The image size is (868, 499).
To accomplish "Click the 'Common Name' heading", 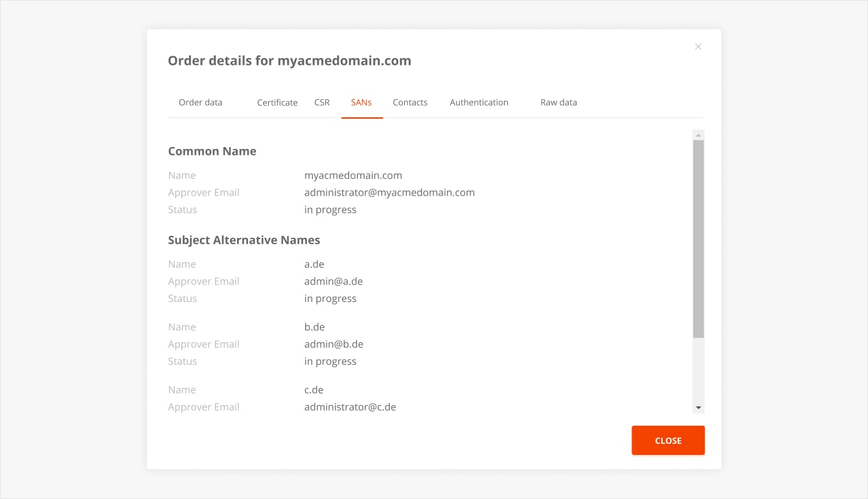I will (212, 151).
